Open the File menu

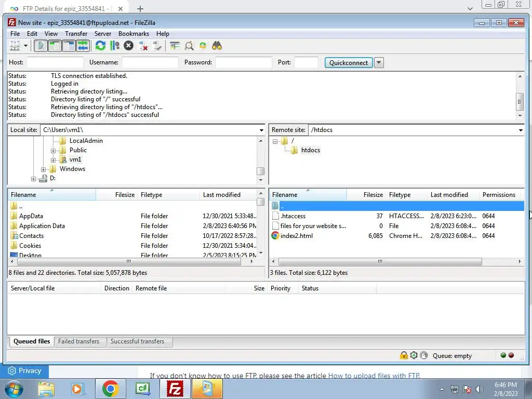(15, 34)
